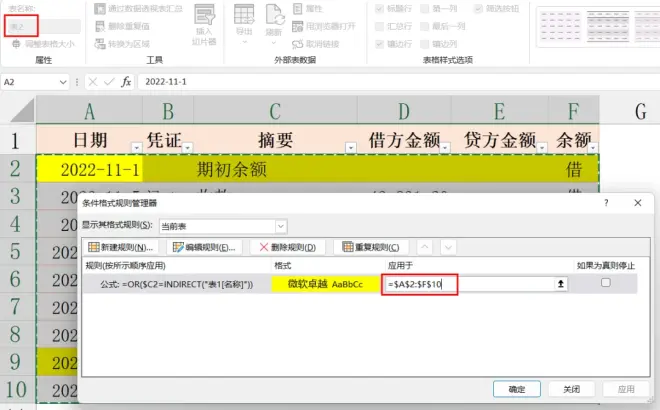Click the range collapse arrow in Applies To

click(561, 284)
